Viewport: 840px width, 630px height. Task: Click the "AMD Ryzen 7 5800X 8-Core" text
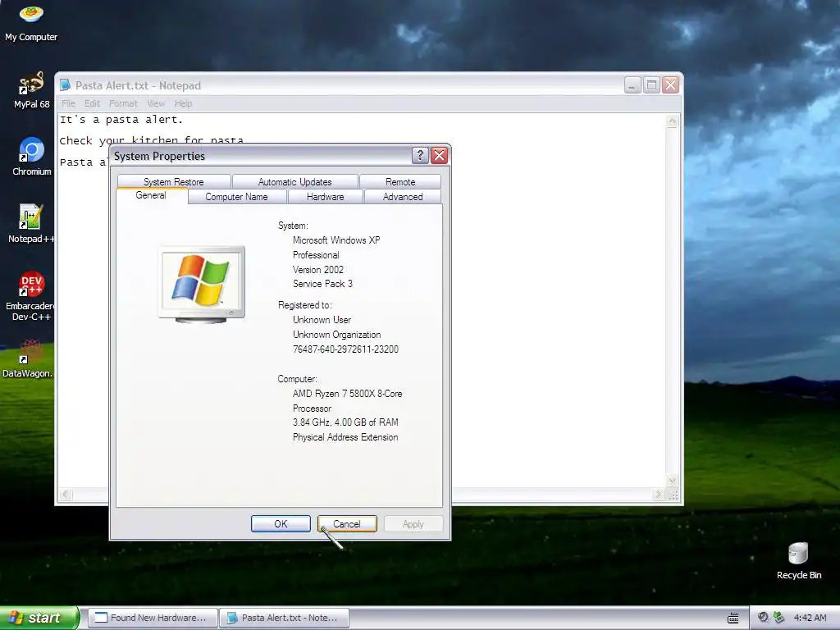347,394
